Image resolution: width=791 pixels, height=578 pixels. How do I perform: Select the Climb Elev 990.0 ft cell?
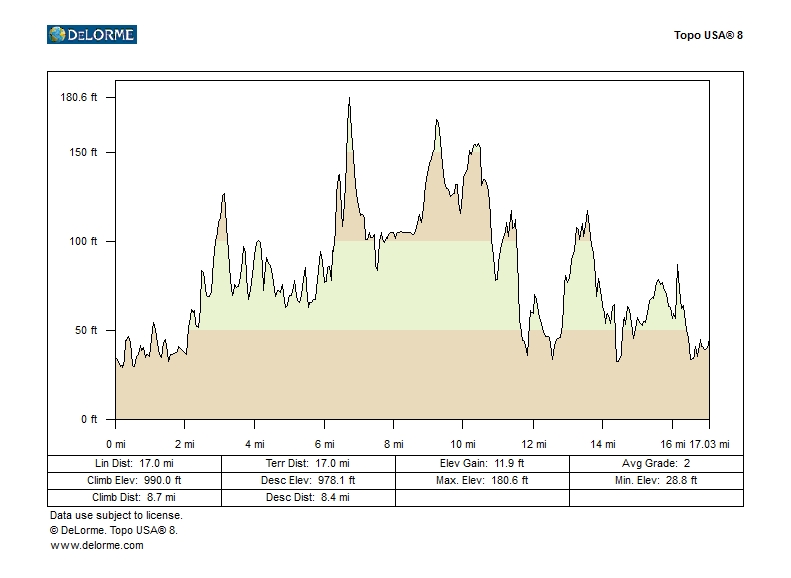click(134, 480)
